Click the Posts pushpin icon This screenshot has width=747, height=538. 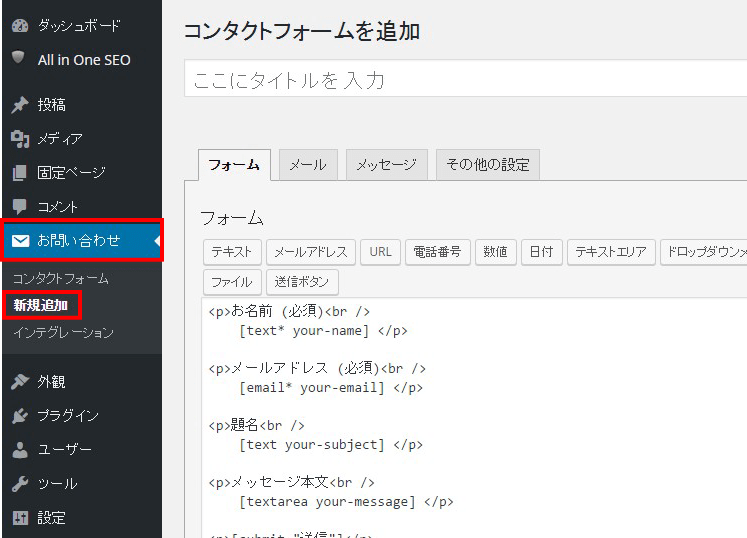coord(20,105)
